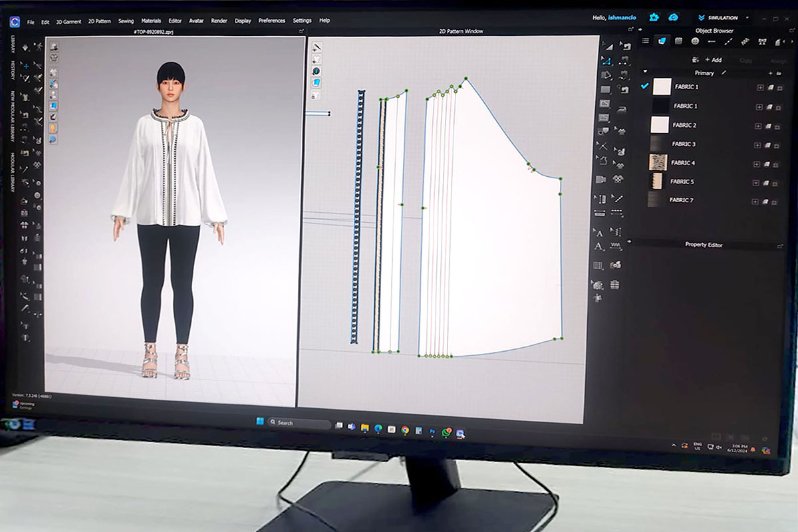
Task: Toggle the lock icon in 2D pattern window
Action: coord(316,95)
